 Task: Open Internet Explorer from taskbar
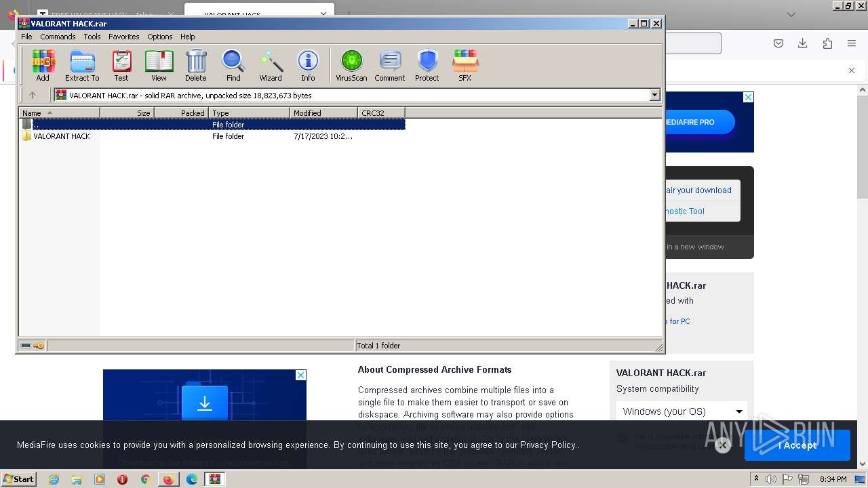[x=54, y=479]
